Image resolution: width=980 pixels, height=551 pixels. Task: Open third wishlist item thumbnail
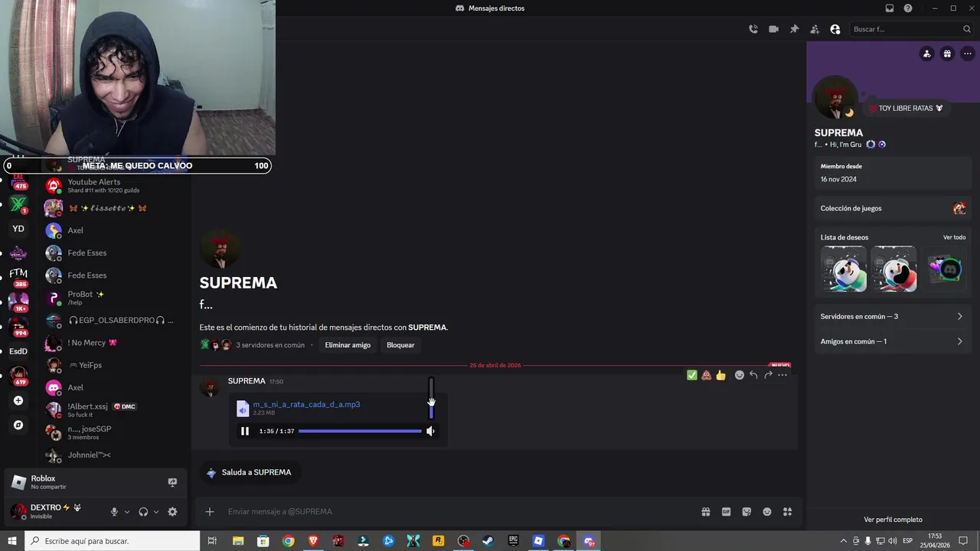point(943,269)
